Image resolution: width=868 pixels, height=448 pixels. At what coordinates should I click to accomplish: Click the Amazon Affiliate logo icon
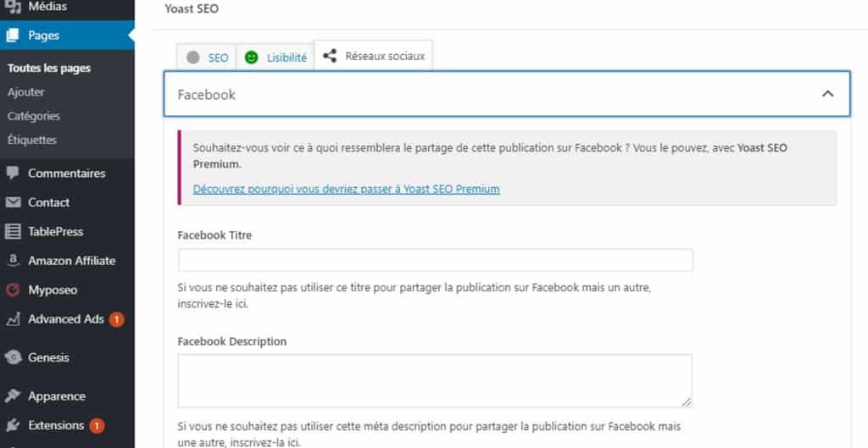tap(13, 261)
